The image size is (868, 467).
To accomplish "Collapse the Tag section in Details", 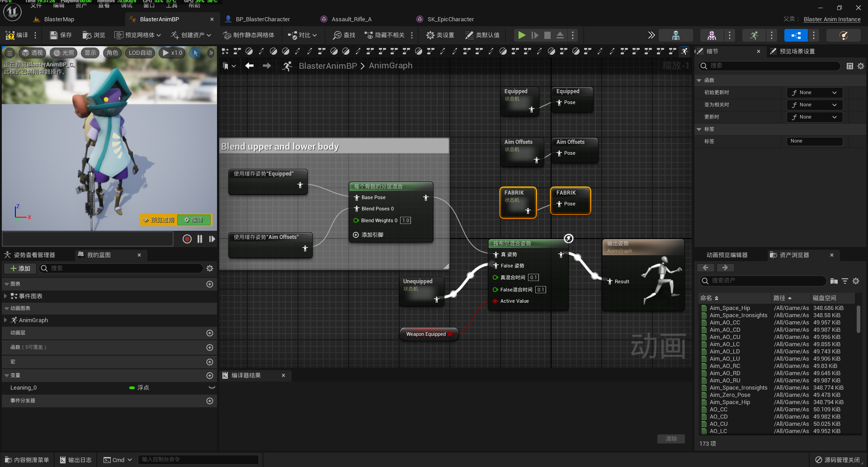I will (699, 129).
